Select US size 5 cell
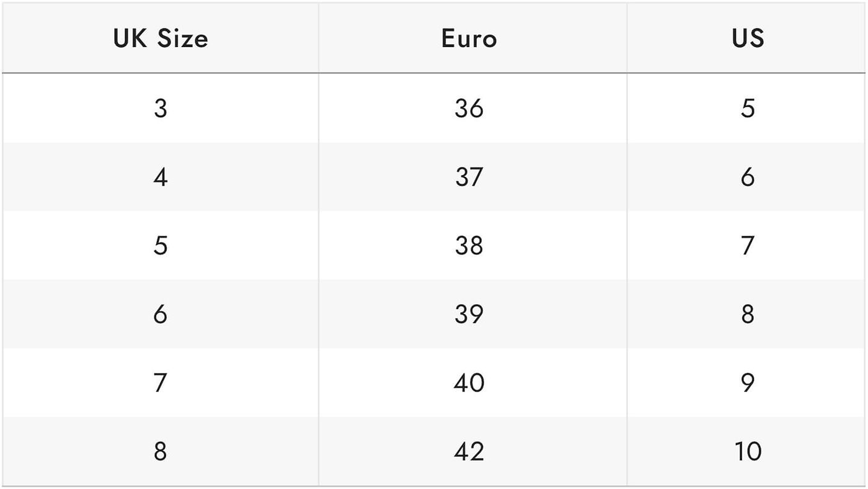The image size is (868, 489). tap(748, 109)
